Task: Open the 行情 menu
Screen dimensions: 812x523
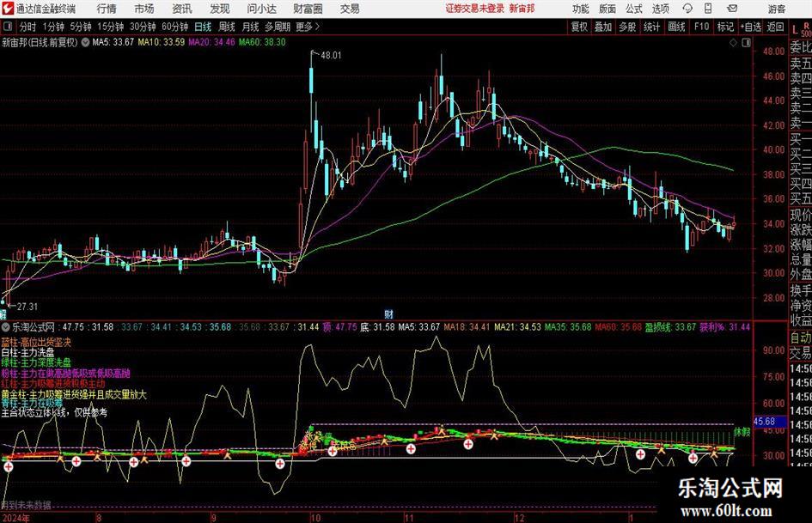Action: [x=107, y=9]
